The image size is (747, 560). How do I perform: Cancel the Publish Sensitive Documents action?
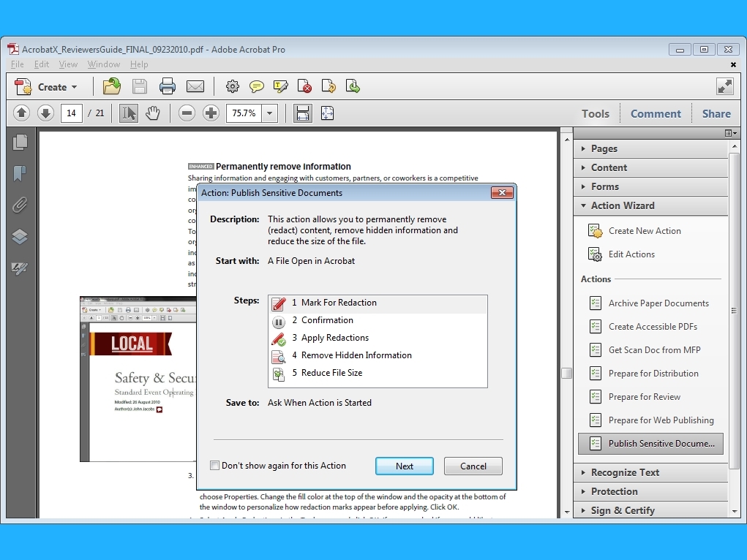click(x=473, y=466)
